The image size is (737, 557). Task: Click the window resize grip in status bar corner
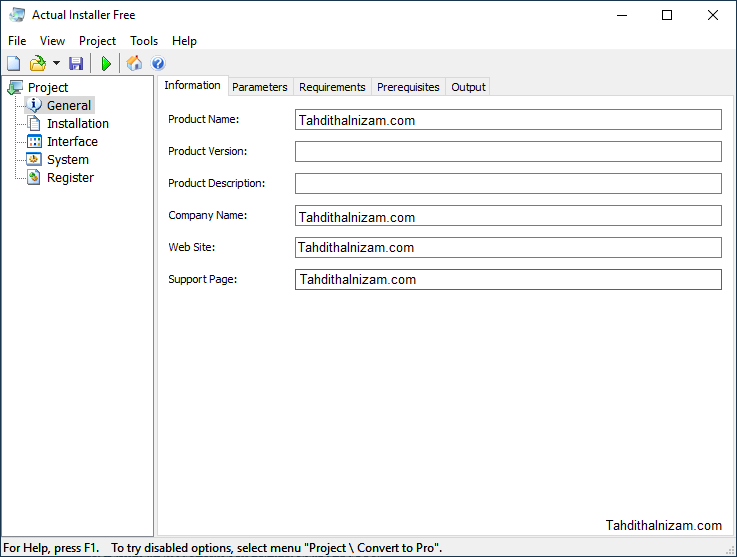[x=730, y=551]
